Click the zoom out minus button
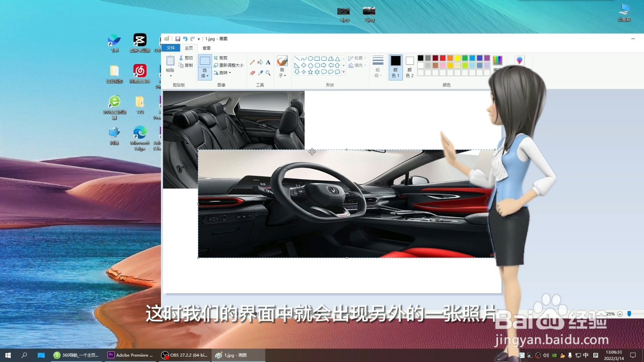This screenshot has width=644, height=362. pyautogui.click(x=620, y=314)
